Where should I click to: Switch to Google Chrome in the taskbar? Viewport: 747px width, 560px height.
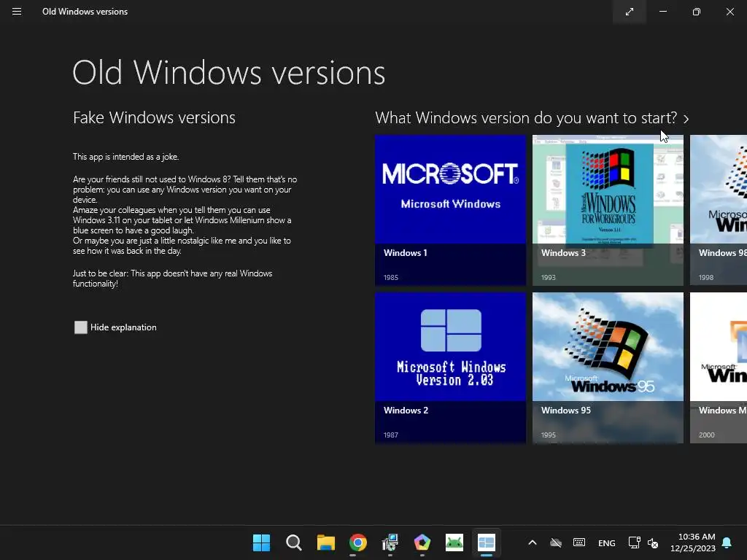click(x=357, y=542)
